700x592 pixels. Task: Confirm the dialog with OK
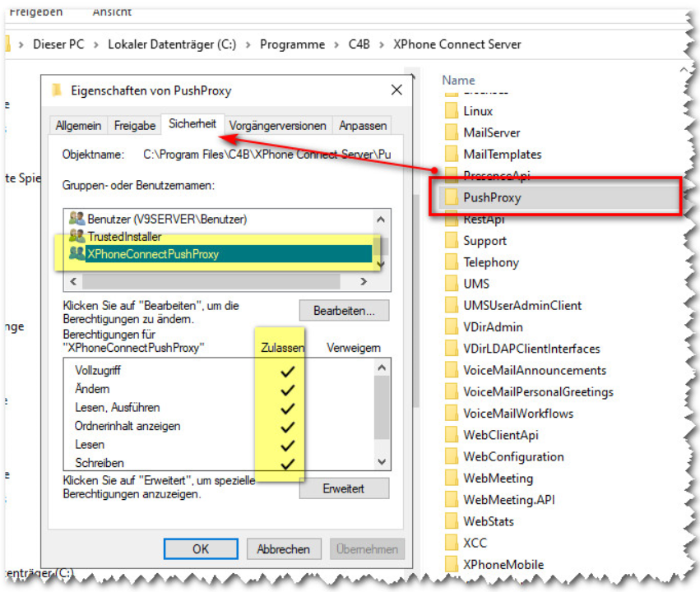click(x=201, y=548)
